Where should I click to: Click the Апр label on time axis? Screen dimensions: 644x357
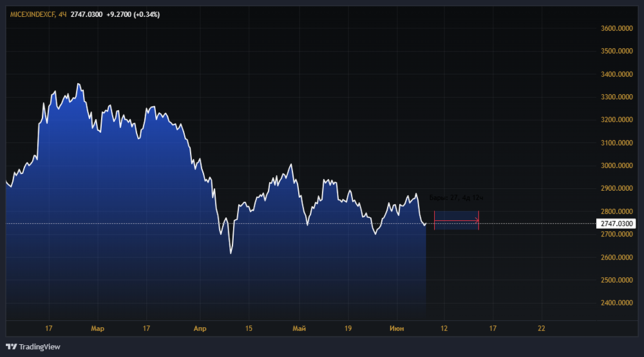tap(200, 329)
